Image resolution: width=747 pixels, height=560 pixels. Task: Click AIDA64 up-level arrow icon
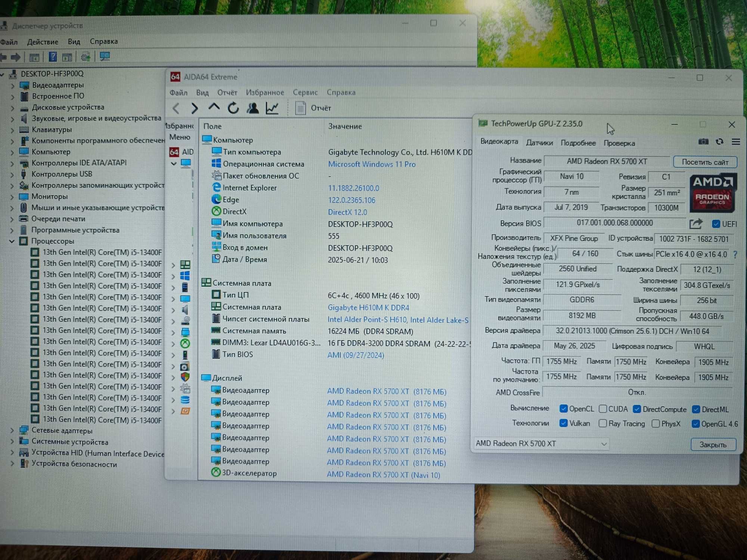(x=214, y=108)
